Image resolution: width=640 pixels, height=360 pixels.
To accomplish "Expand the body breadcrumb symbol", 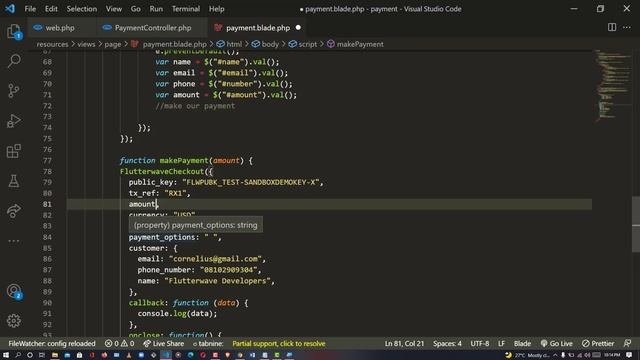I will 265,44.
